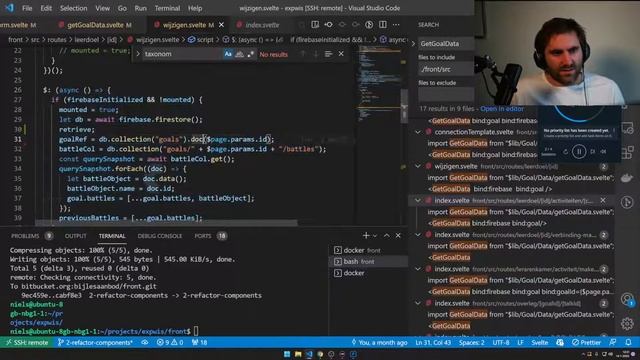Toggle Match Case in find widget
Viewport: 640px width, 360px height.
228,54
